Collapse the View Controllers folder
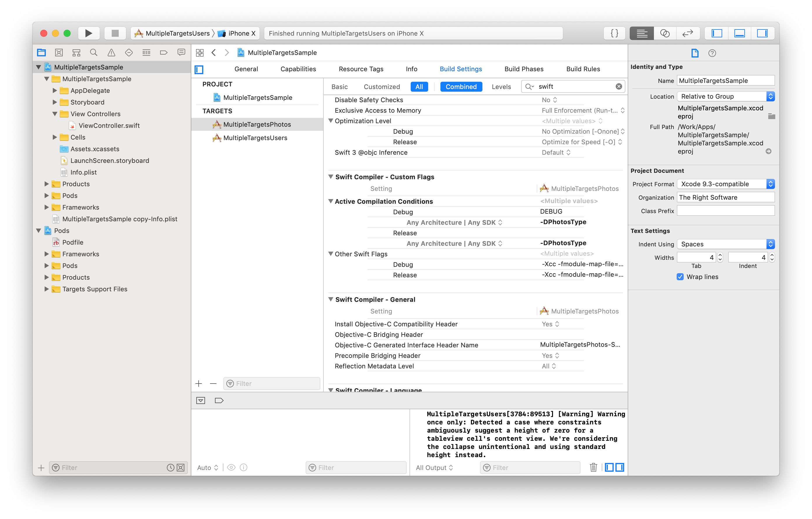The width and height of the screenshot is (812, 519). click(55, 114)
